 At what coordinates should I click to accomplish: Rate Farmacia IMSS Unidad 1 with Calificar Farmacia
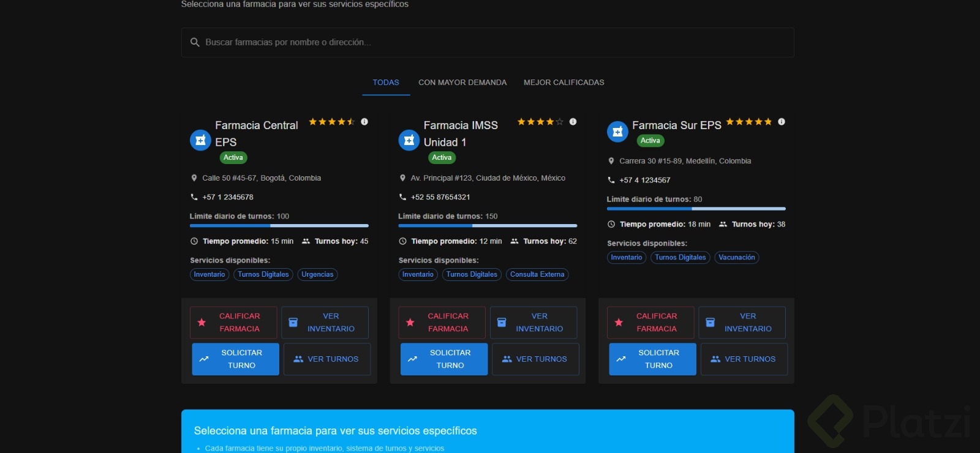pos(442,323)
